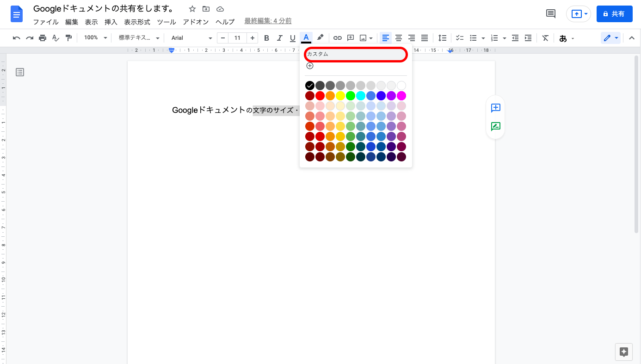This screenshot has height=364, width=641.
Task: View cloud save status icon
Action: pyautogui.click(x=220, y=9)
